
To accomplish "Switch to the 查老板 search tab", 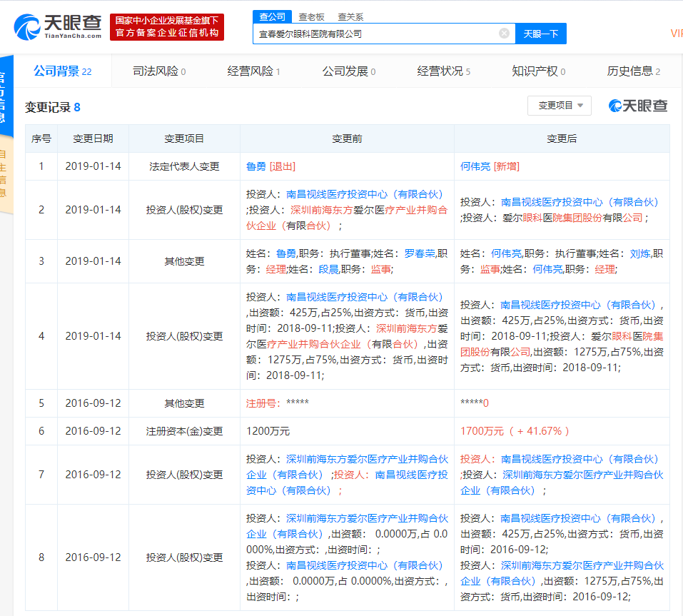I will (x=311, y=16).
